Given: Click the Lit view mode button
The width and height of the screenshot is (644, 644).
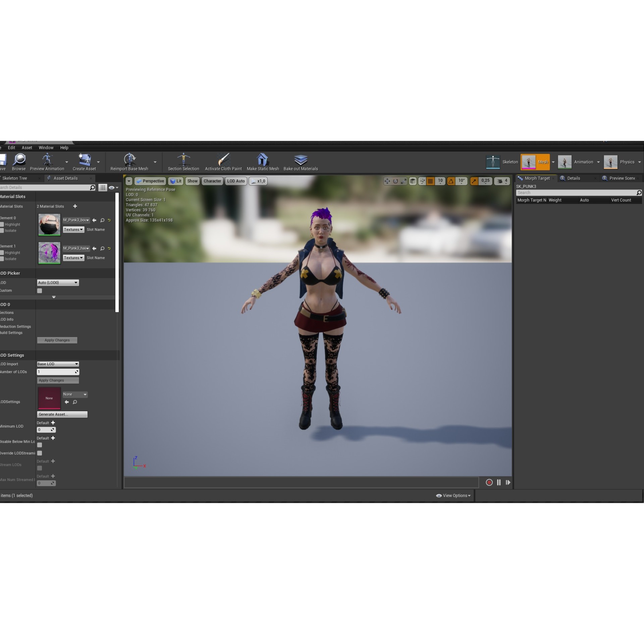Looking at the screenshot, I should pos(176,181).
